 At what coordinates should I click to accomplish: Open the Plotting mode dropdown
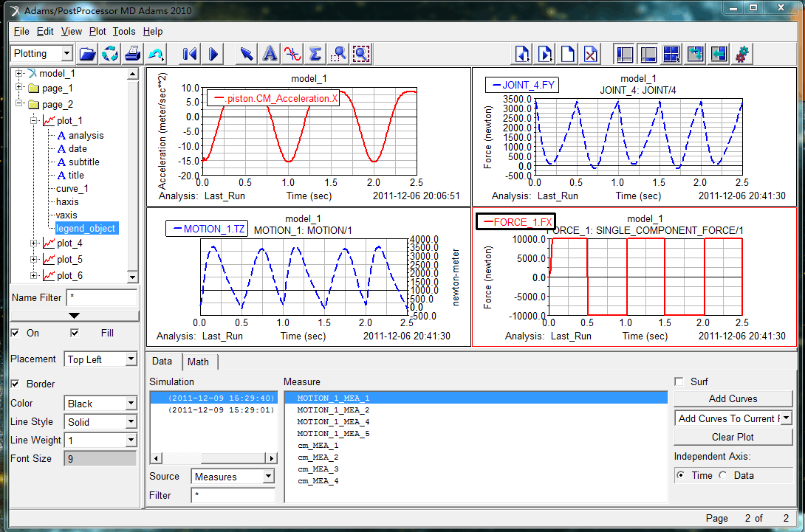click(x=66, y=53)
